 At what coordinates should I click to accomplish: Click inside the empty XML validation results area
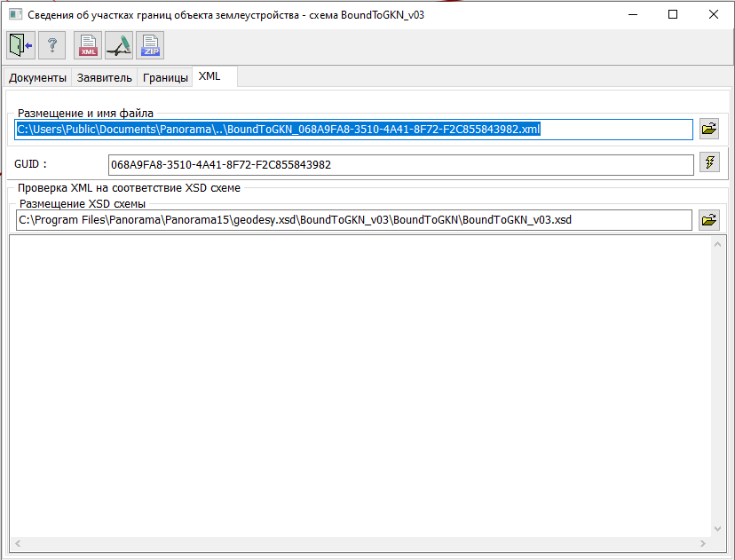click(355, 382)
